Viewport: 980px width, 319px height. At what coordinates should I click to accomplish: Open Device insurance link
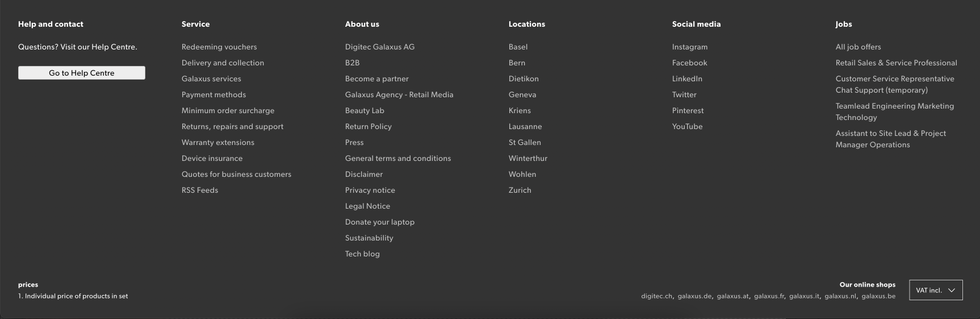coord(212,158)
